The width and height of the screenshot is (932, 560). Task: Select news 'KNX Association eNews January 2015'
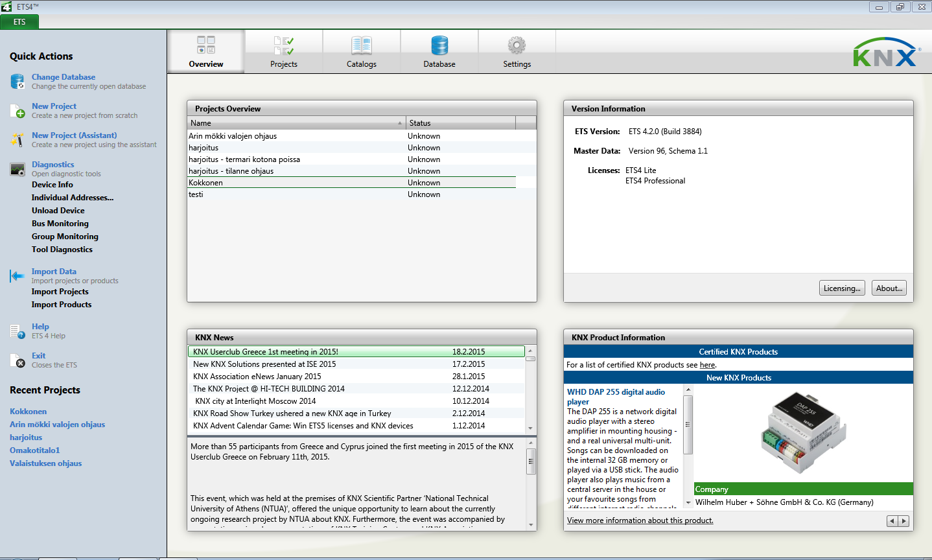356,377
